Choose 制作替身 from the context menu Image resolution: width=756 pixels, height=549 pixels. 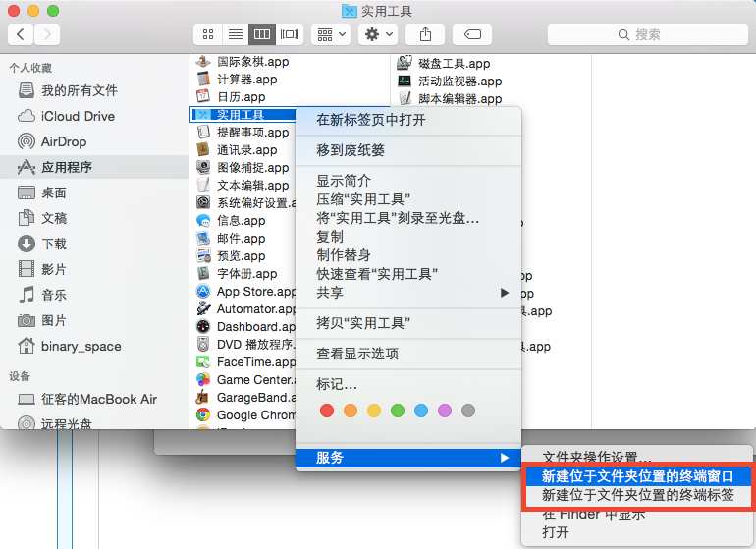[x=408, y=255]
